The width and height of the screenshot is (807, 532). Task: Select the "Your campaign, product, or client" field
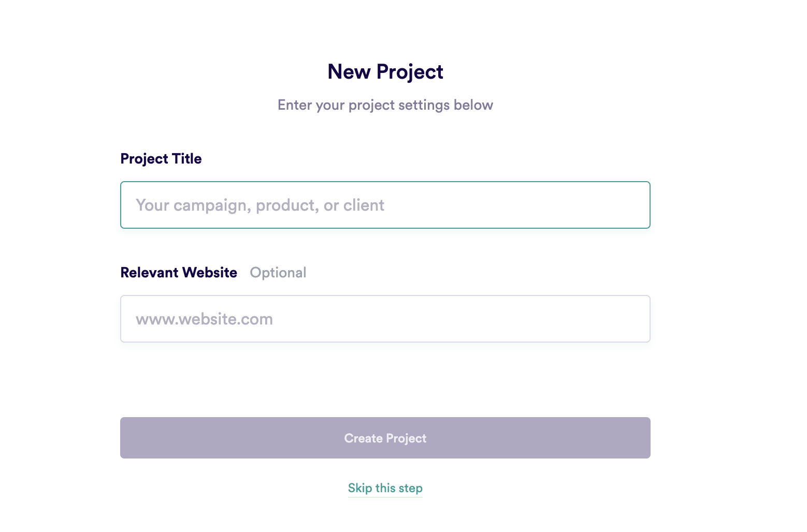(385, 205)
